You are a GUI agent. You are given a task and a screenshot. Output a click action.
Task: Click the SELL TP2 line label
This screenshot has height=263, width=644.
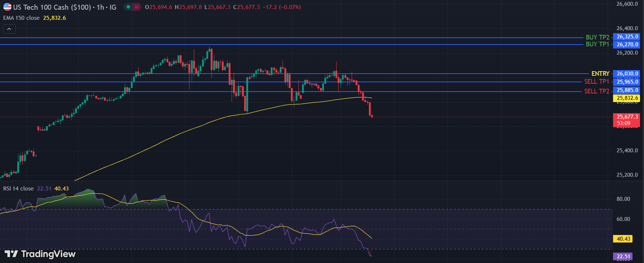(x=597, y=91)
